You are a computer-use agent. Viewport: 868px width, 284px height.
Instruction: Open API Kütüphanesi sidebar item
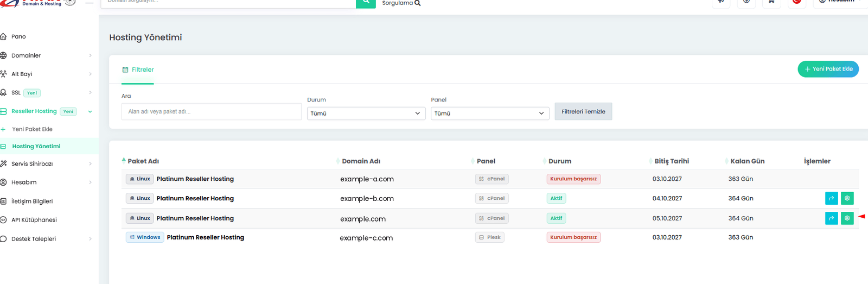tap(34, 220)
